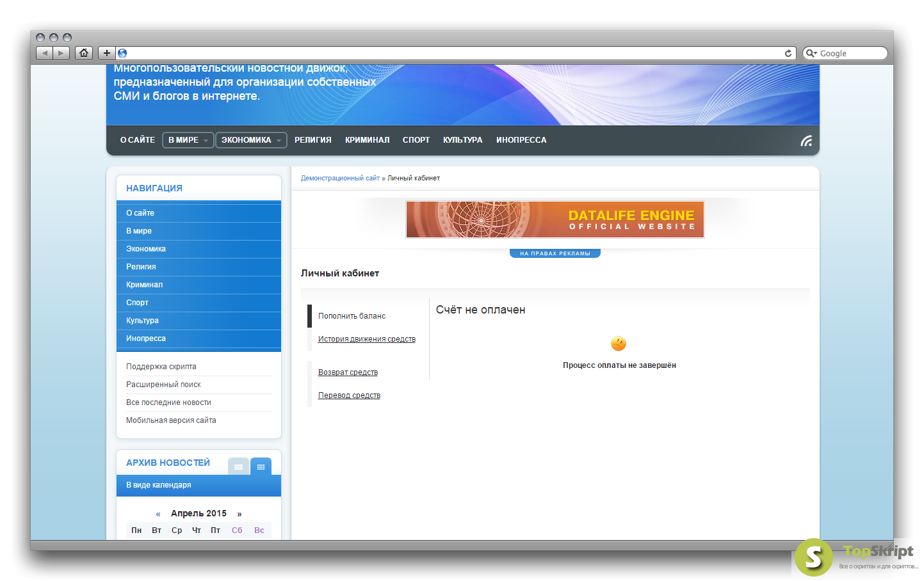Image resolution: width=924 pixels, height=581 pixels.
Task: Open Все последние новости link
Action: pyautogui.click(x=168, y=402)
